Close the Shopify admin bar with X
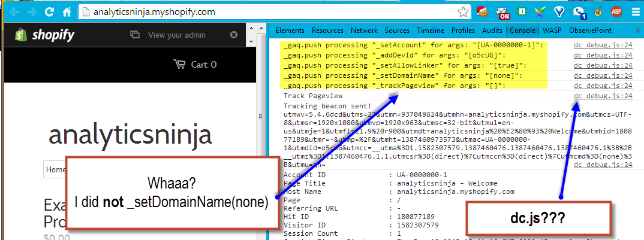Viewport: 644px width, 240px height. [234, 35]
